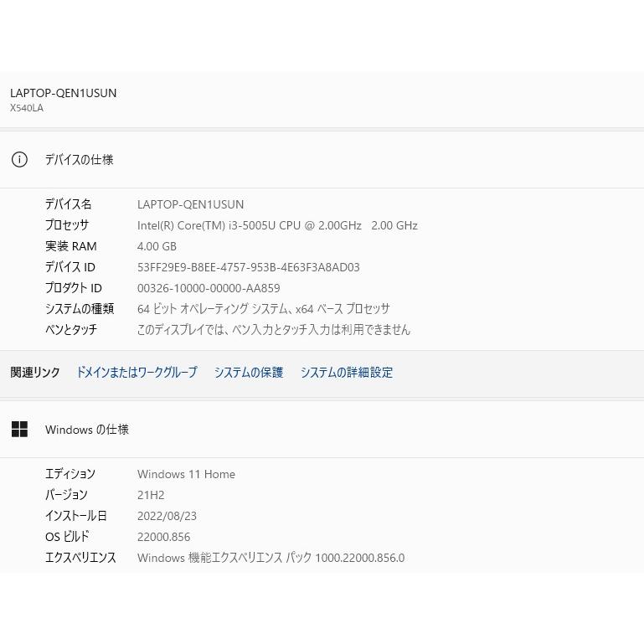The image size is (644, 644).
Task: Click the OS ビルド value 22000.856
Action: coord(163,537)
